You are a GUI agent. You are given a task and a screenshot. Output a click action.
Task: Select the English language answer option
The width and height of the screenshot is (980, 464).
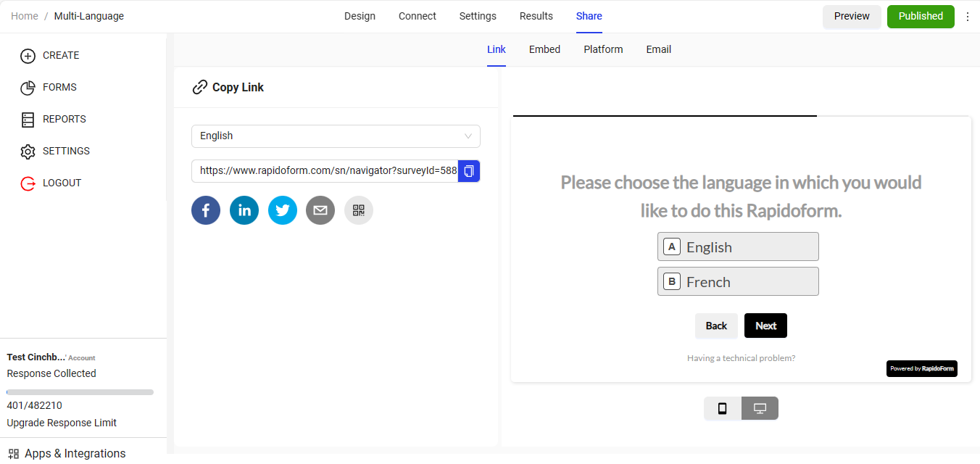pos(738,246)
